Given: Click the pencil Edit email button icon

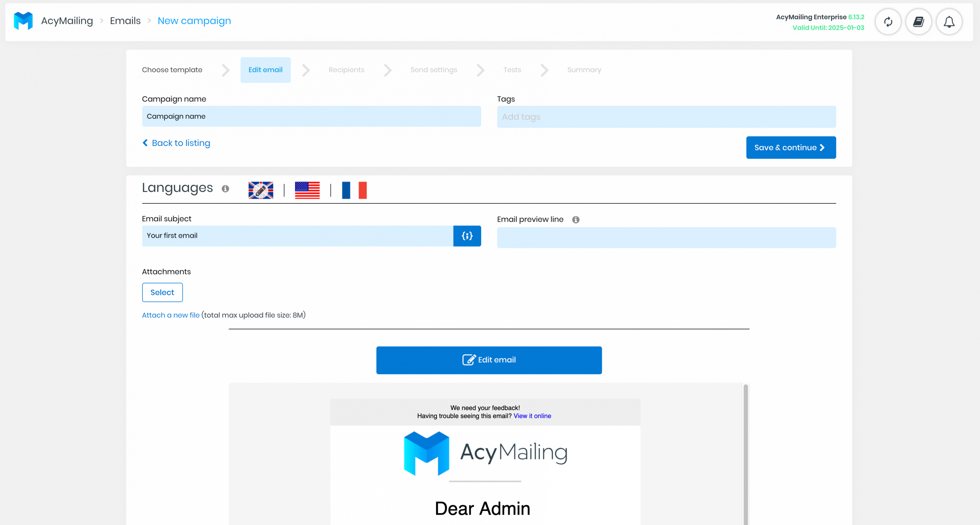Looking at the screenshot, I should (468, 360).
